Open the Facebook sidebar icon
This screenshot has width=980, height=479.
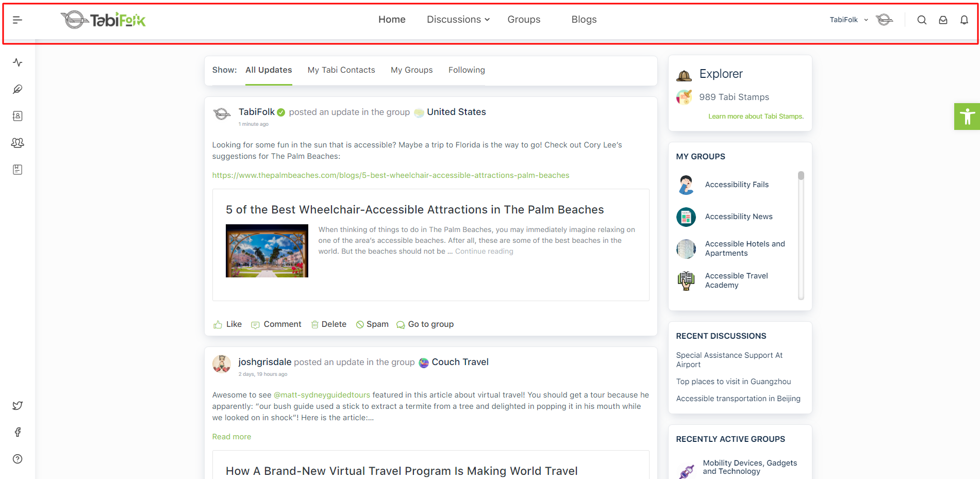coord(18,432)
